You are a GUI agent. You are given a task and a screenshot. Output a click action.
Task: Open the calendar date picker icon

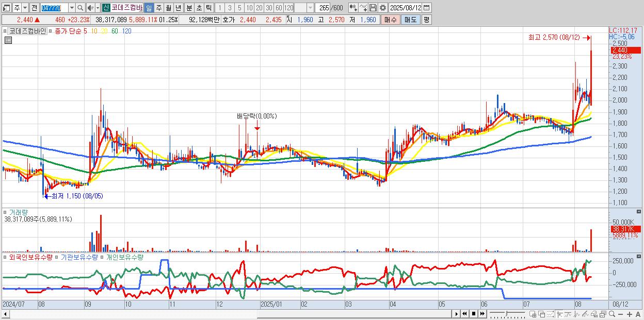[426, 8]
